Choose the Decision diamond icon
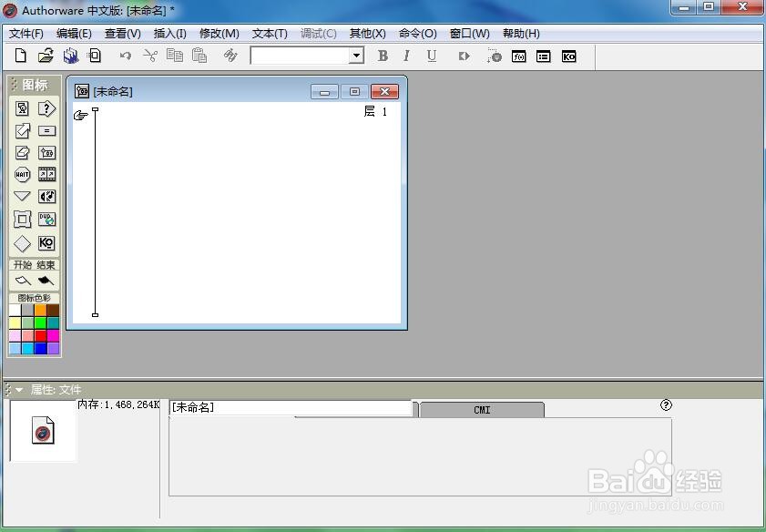766x532 pixels. [22, 243]
